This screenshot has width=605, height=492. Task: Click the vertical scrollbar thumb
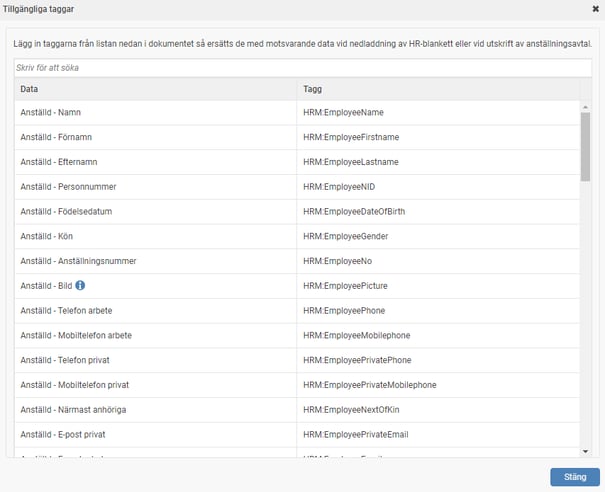click(x=585, y=145)
